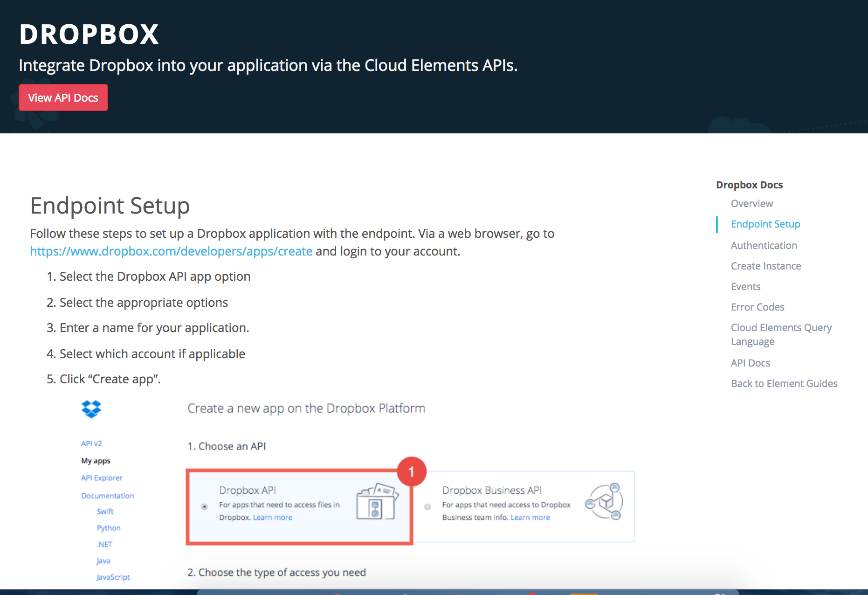Open the Swift documentation link
The height and width of the screenshot is (595, 868).
(105, 512)
